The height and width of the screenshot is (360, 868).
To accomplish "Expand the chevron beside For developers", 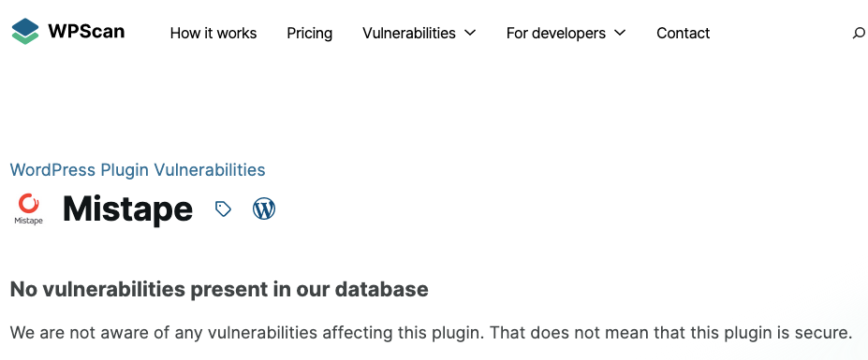I will click(x=620, y=33).
